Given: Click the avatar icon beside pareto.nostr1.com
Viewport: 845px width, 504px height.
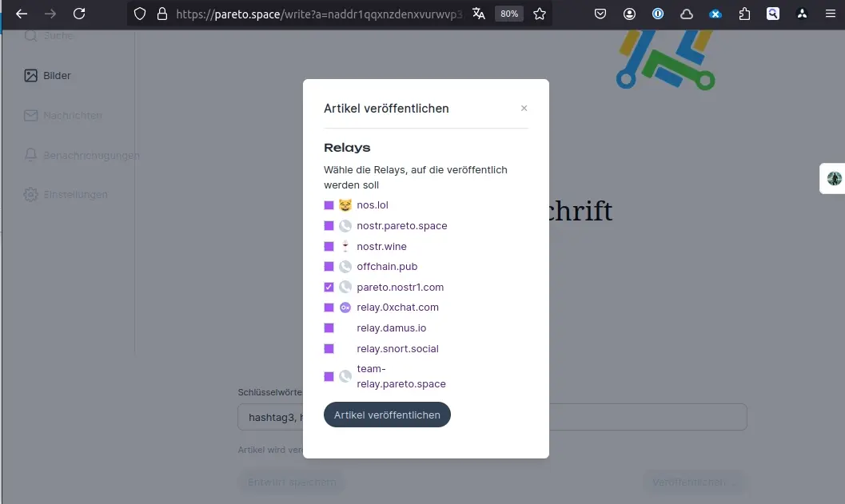Looking at the screenshot, I should tap(345, 287).
